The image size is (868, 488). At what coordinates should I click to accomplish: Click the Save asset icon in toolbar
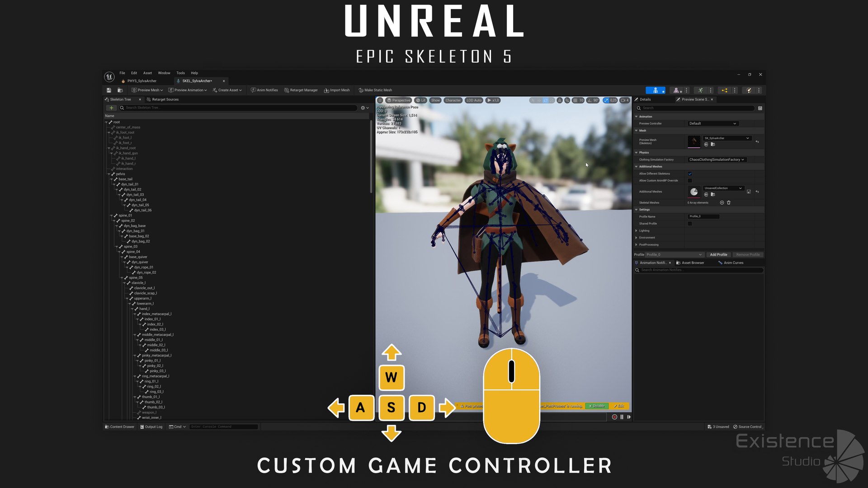(x=109, y=90)
